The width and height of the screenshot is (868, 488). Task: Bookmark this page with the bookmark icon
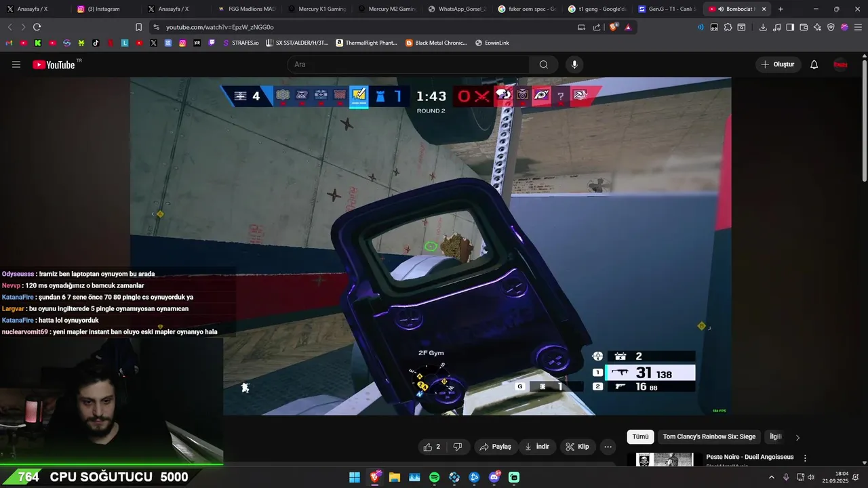pyautogui.click(x=138, y=27)
